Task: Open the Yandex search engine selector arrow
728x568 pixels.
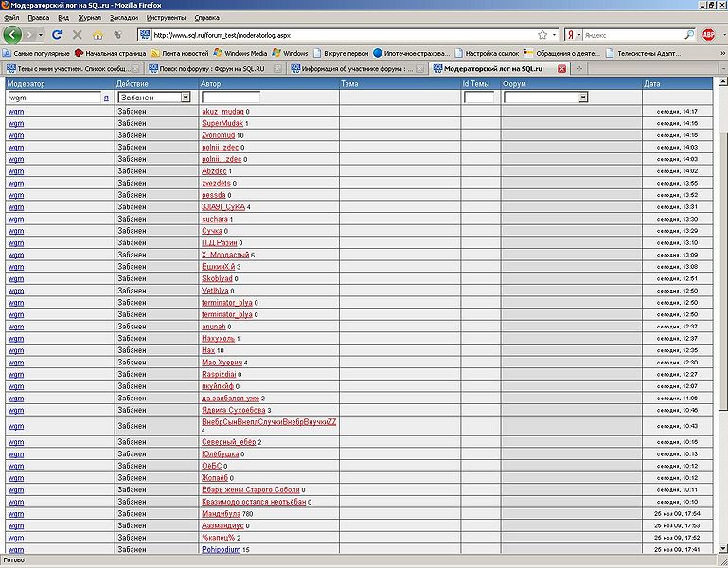Action: tap(578, 35)
